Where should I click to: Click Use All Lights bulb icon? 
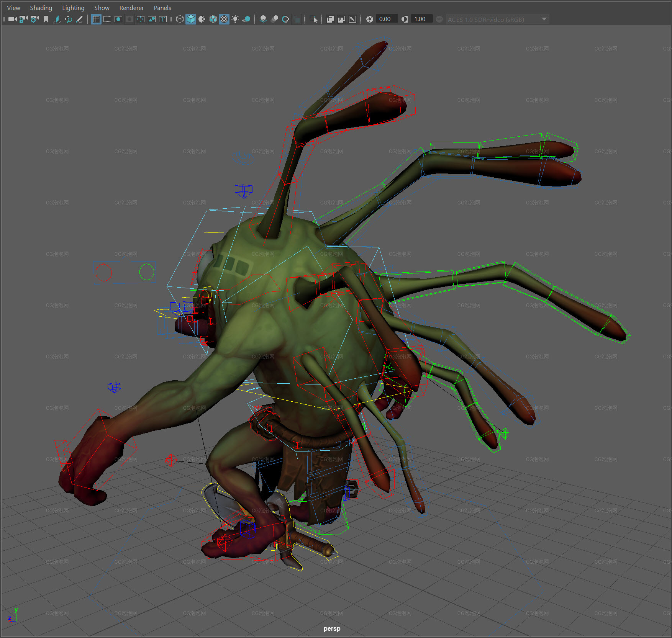point(235,19)
